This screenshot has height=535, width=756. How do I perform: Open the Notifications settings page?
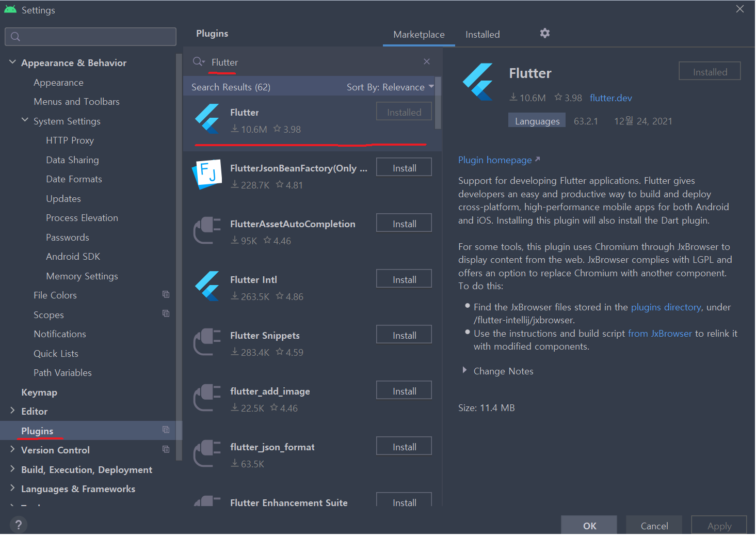click(60, 334)
